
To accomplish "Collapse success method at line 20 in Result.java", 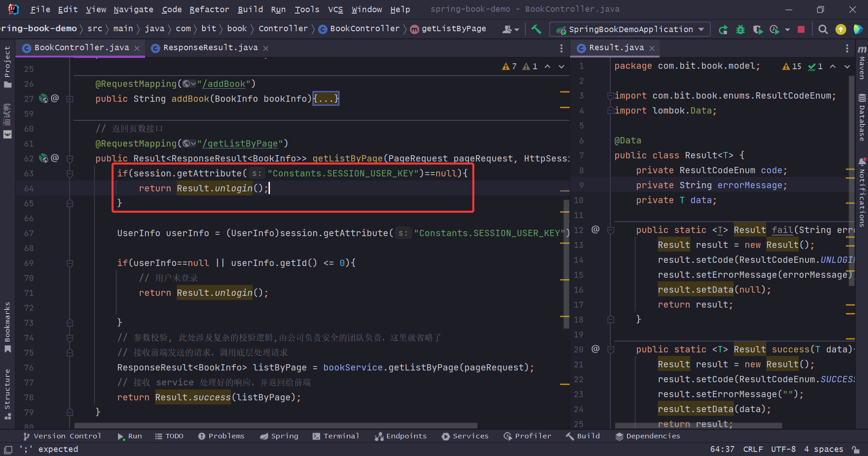I will click(x=611, y=350).
